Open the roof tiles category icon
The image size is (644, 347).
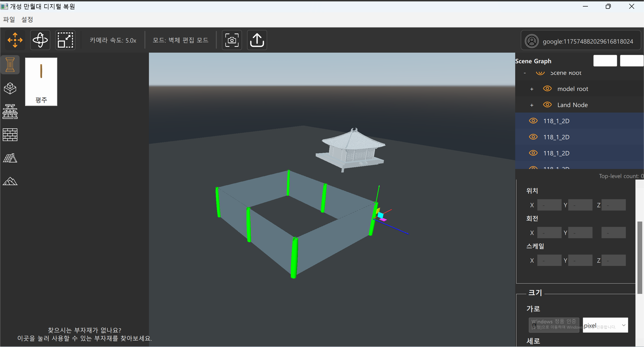[10, 158]
